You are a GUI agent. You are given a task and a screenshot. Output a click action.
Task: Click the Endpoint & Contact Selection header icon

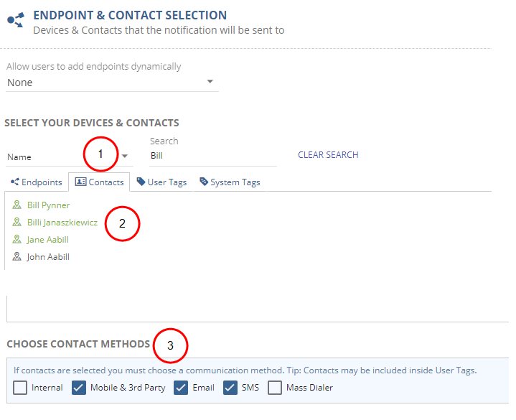click(x=16, y=21)
